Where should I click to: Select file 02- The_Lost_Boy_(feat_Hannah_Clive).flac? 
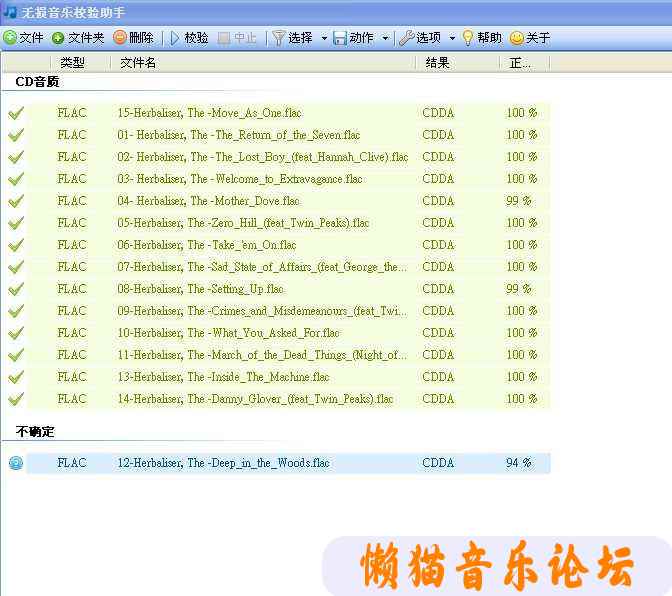[x=263, y=157]
